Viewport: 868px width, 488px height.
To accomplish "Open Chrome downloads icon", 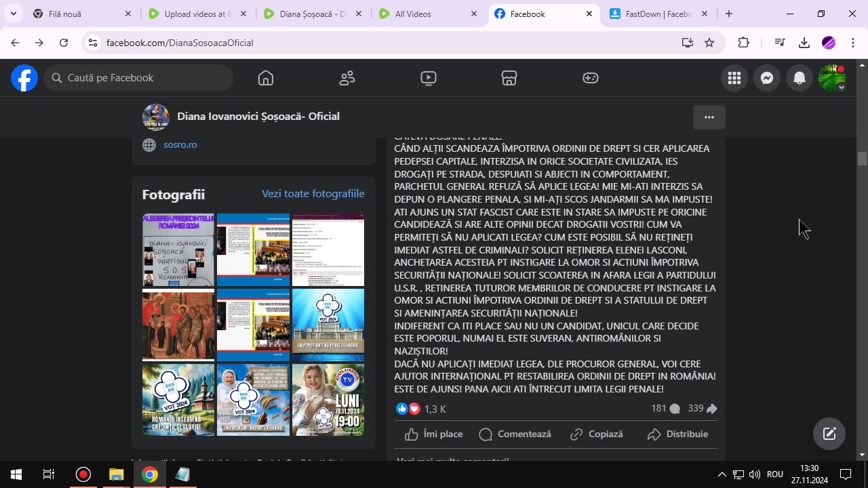I will pyautogui.click(x=804, y=43).
